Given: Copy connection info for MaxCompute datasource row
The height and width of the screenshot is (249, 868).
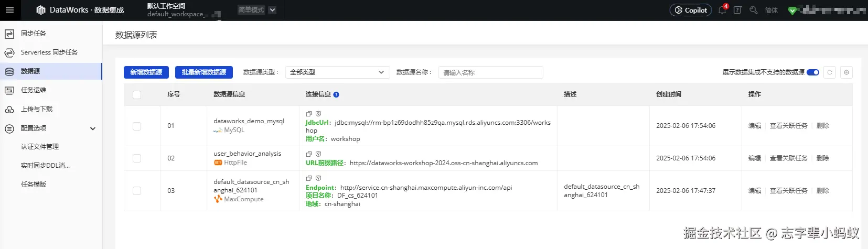Looking at the screenshot, I should click(x=309, y=178).
